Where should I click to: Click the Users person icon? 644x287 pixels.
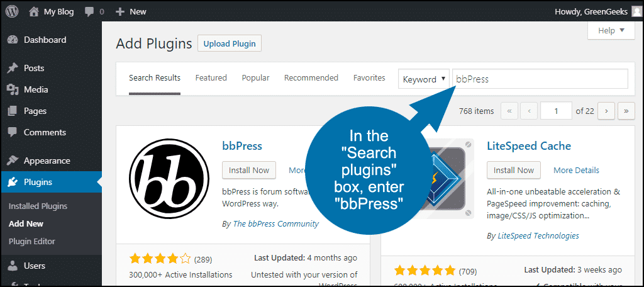(x=13, y=266)
